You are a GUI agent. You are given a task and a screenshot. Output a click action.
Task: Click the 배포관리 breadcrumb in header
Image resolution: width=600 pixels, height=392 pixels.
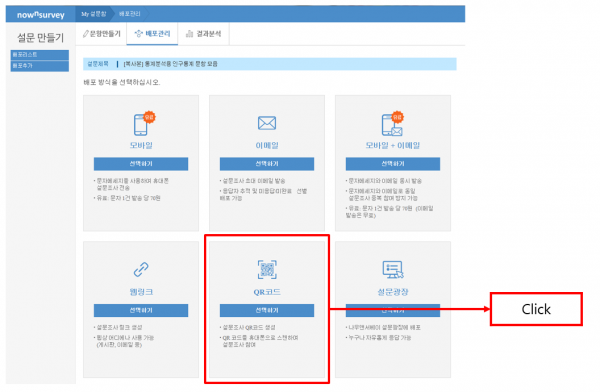[x=130, y=14]
